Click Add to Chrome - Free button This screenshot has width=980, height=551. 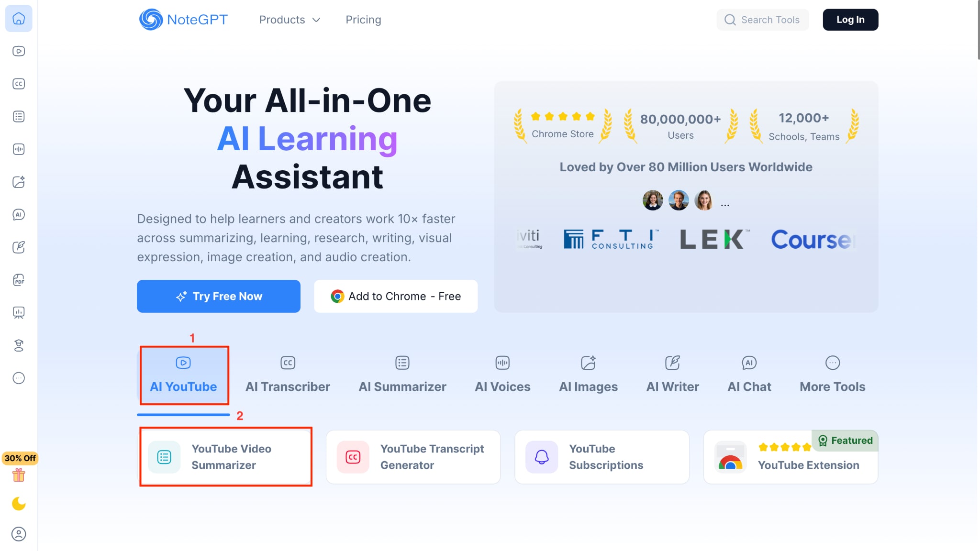pos(396,296)
